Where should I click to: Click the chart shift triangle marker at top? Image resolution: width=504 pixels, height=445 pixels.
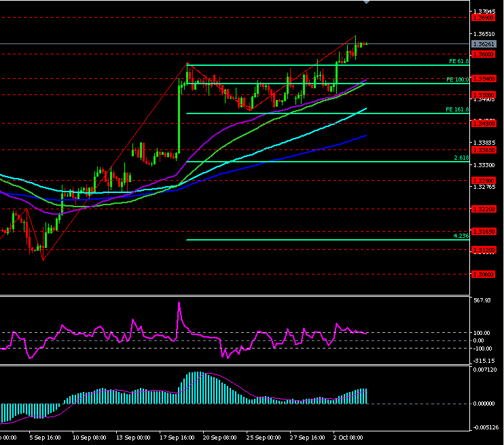point(366,2)
